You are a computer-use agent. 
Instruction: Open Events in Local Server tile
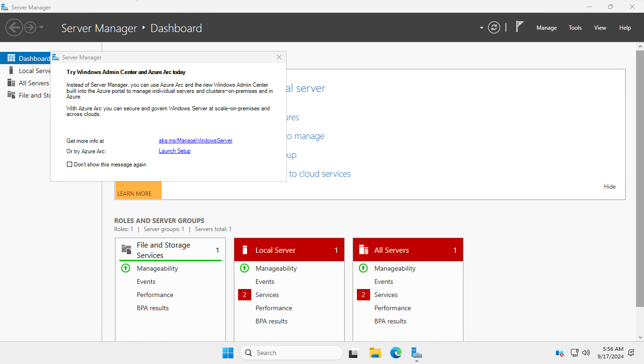click(x=265, y=281)
